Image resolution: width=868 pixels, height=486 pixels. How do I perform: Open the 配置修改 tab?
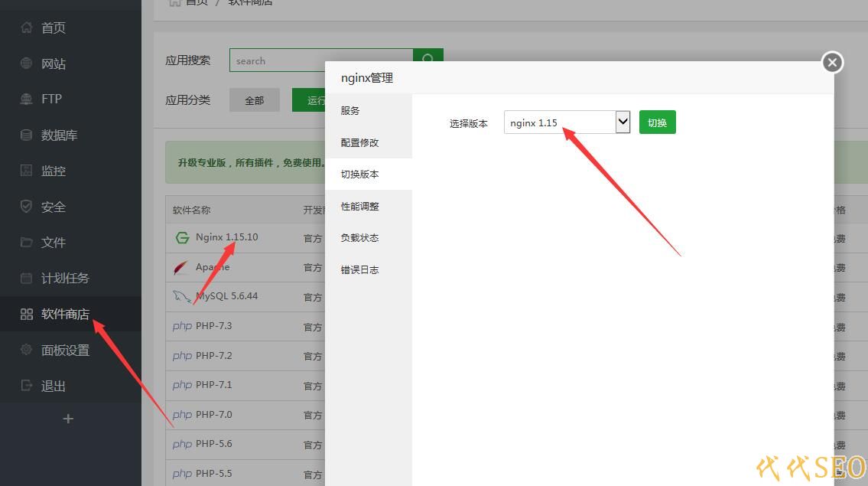point(359,143)
